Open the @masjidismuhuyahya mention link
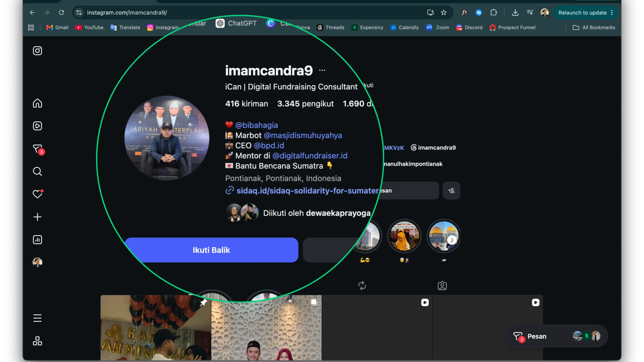The height and width of the screenshot is (362, 644). coord(303,135)
